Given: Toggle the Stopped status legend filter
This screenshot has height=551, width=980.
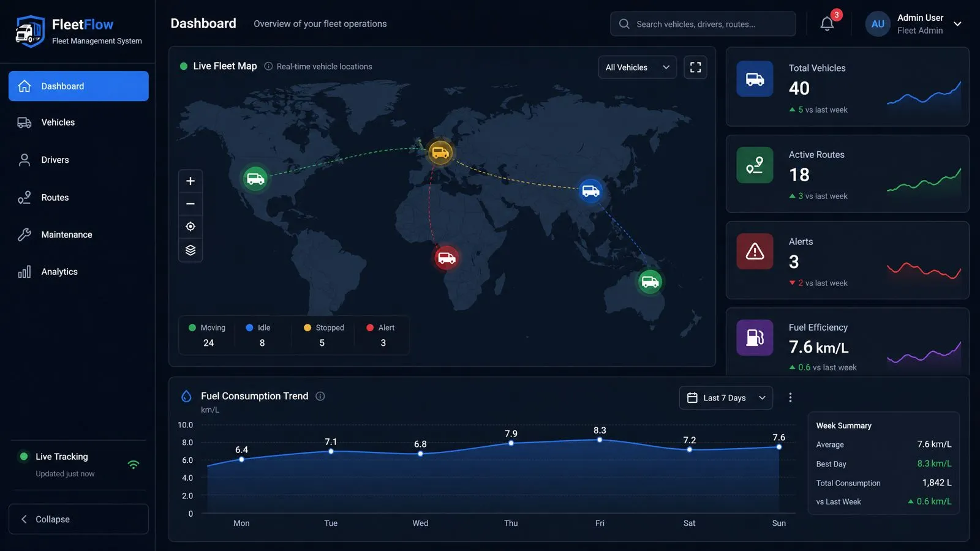Looking at the screenshot, I should (323, 335).
